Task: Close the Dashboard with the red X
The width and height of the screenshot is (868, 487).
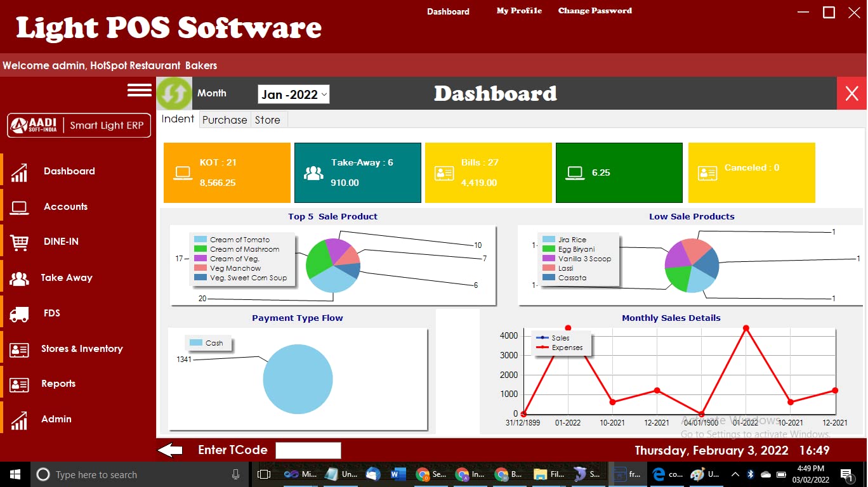Action: tap(852, 94)
